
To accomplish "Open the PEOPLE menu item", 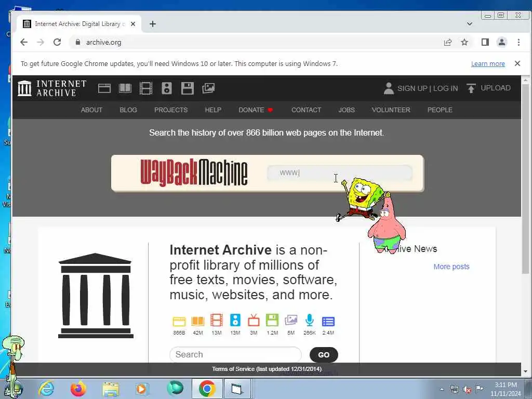I will pos(440,110).
